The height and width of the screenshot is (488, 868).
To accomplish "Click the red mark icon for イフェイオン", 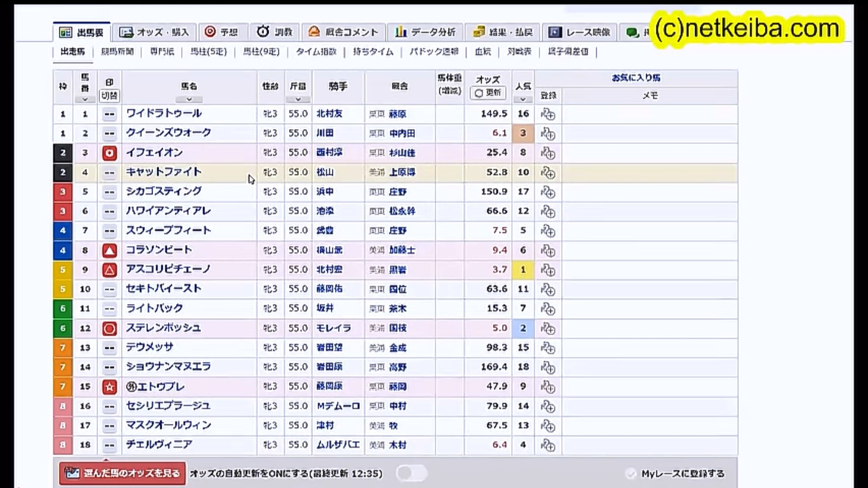I will click(x=109, y=153).
